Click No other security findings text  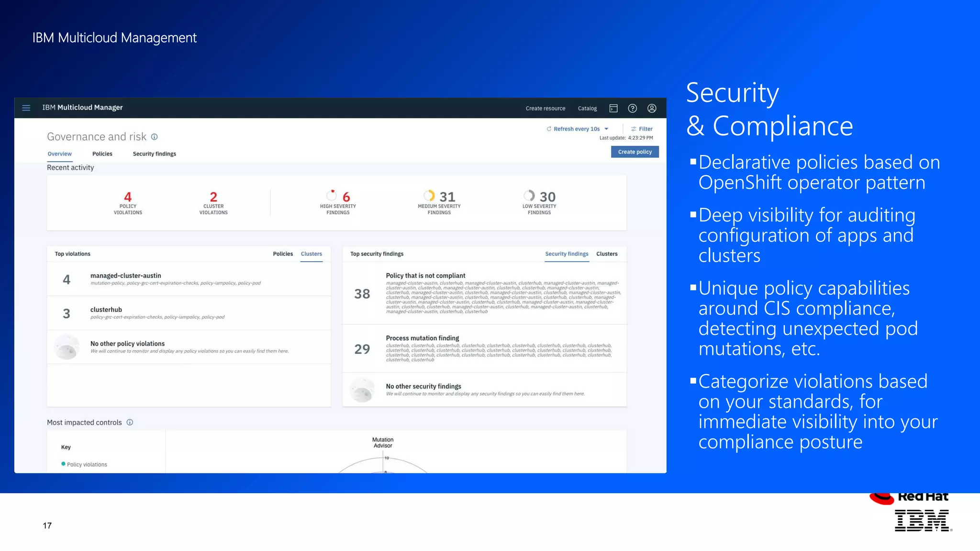(x=423, y=386)
